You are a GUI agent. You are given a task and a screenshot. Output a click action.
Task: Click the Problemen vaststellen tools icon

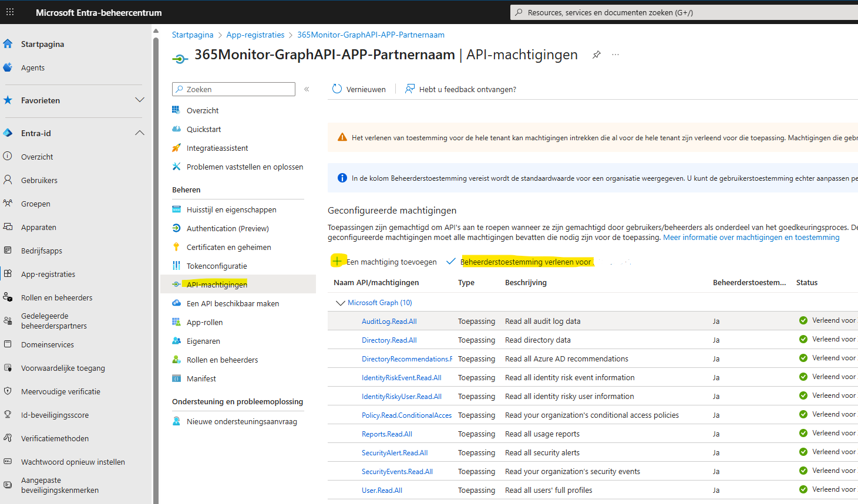click(176, 167)
